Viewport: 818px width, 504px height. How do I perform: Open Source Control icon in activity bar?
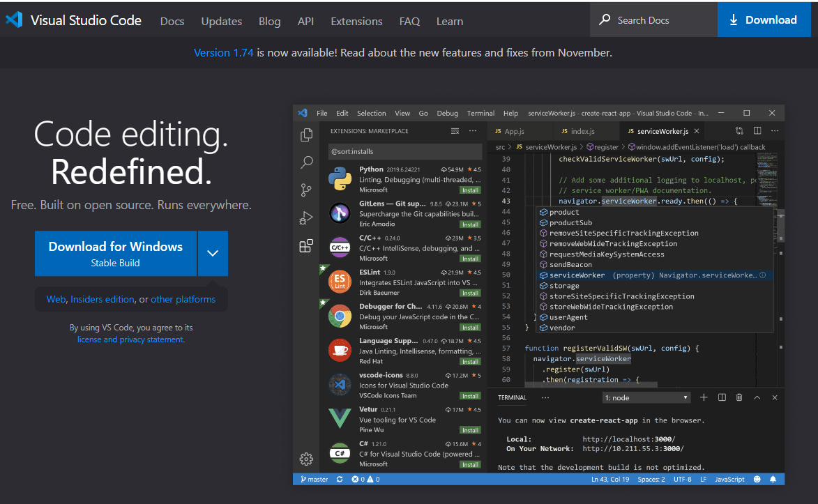point(306,190)
